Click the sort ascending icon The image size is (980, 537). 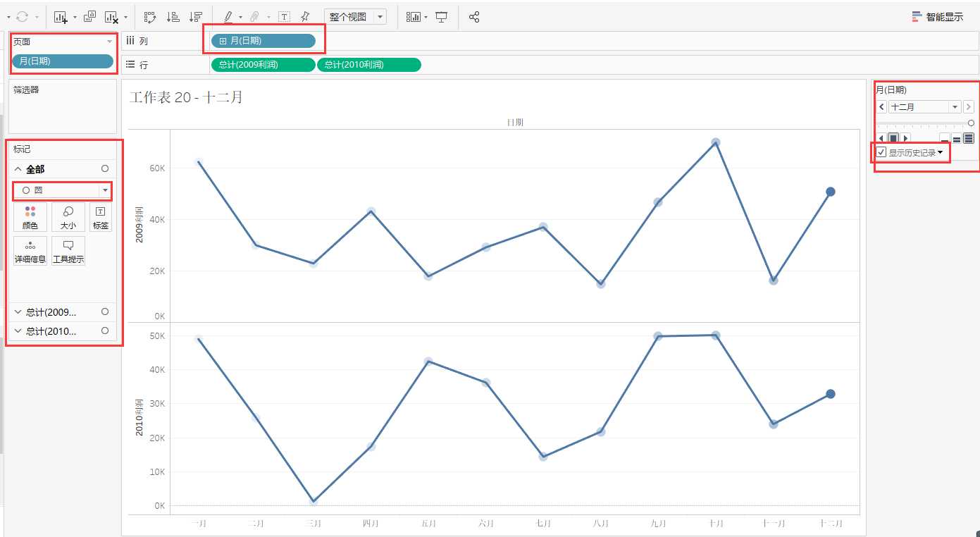click(173, 16)
